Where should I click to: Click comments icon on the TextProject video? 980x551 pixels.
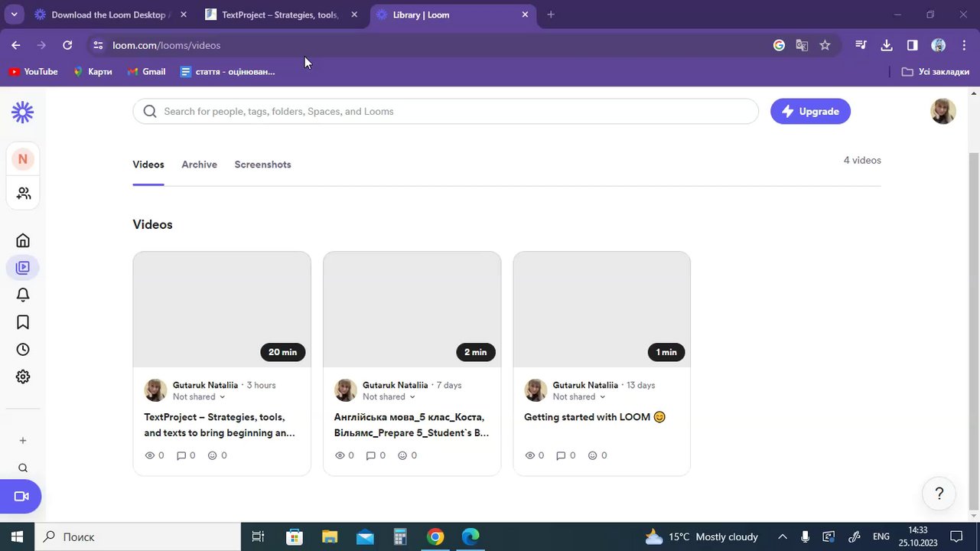tap(181, 455)
